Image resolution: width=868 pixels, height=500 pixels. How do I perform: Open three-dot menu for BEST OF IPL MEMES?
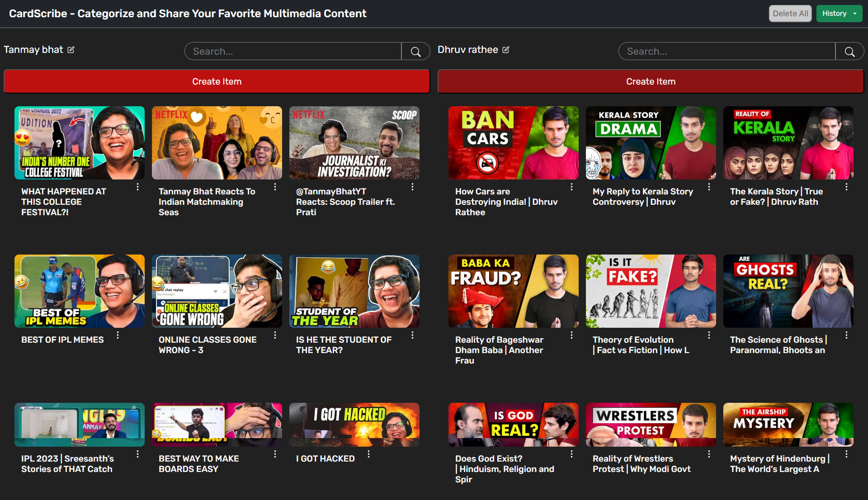(118, 335)
